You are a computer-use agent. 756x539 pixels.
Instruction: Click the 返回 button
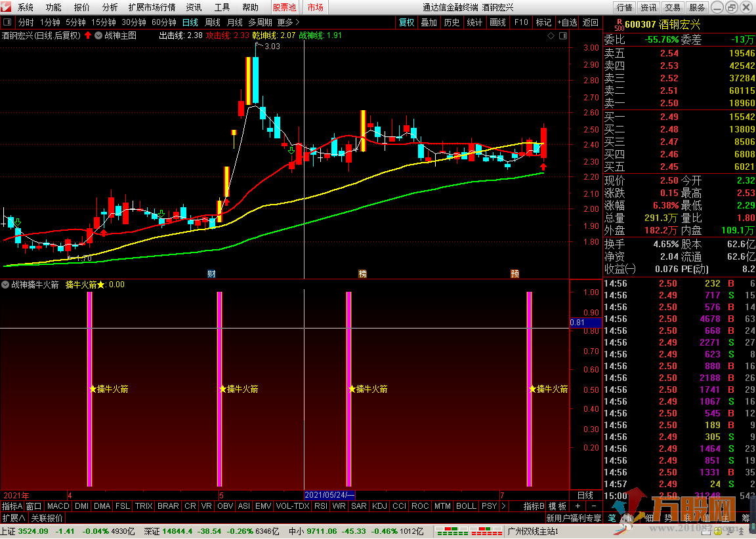pyautogui.click(x=590, y=23)
